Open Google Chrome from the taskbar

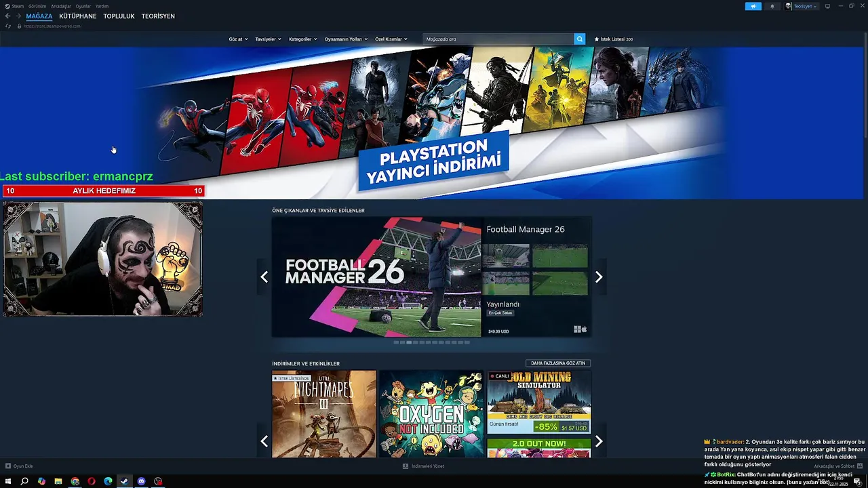point(75,481)
